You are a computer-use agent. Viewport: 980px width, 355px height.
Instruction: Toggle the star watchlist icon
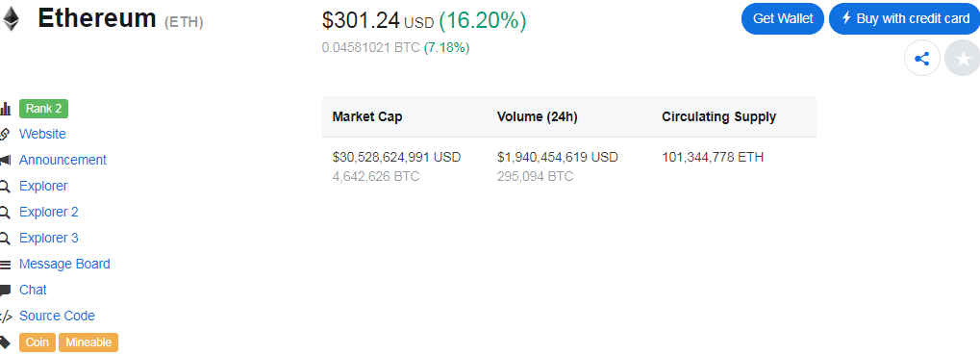point(963,60)
